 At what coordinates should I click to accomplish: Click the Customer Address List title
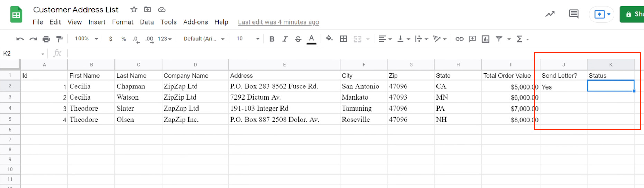point(76,10)
